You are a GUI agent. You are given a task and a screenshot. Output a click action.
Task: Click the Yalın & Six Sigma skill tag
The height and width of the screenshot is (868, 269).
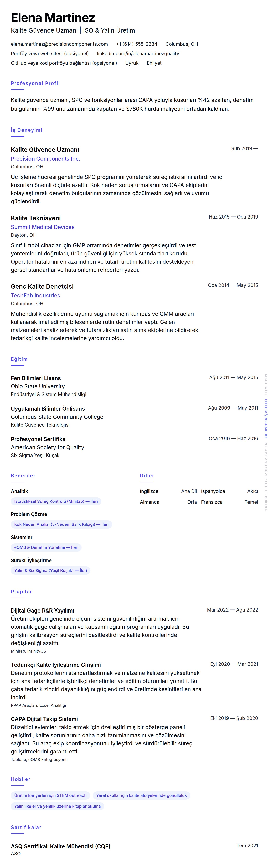[x=50, y=571]
